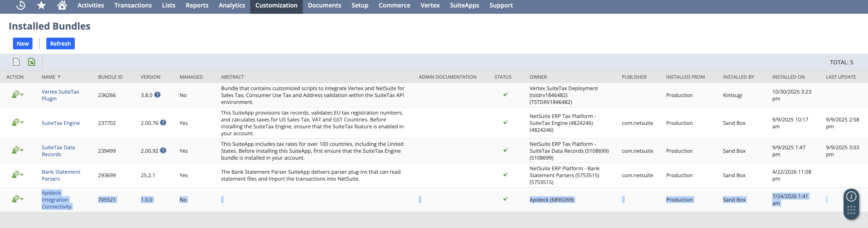Open the Lists menu
868x228 pixels.
point(169,5)
